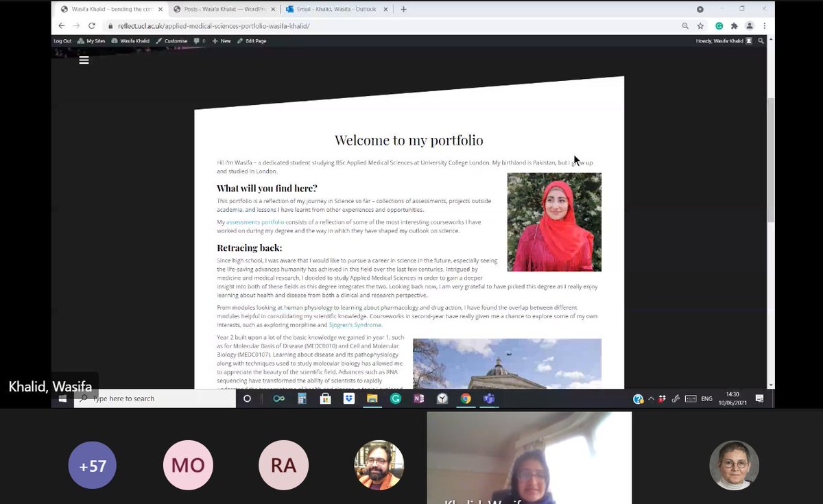The image size is (823, 504).
Task: Open the clock showing 14:30 10/06/2021
Action: tap(733, 398)
